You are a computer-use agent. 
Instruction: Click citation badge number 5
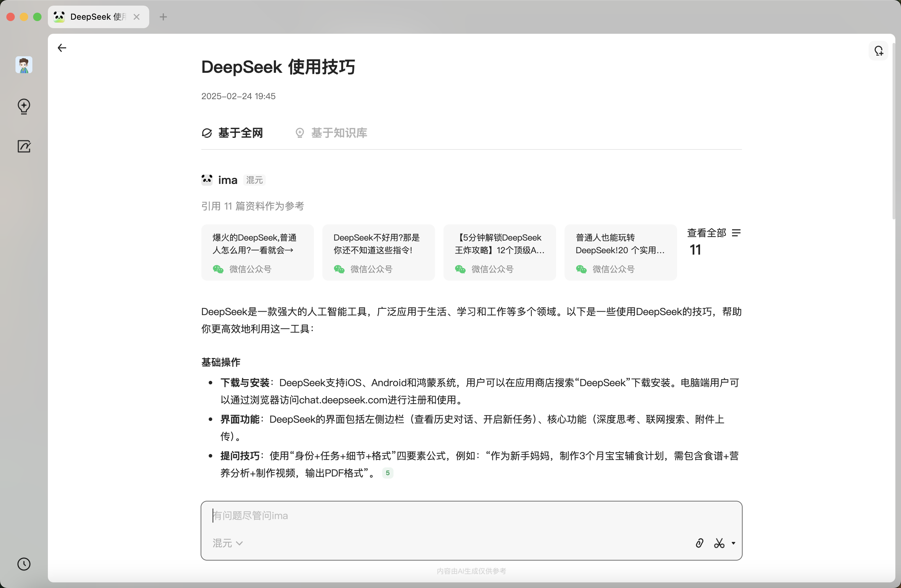[x=388, y=473]
